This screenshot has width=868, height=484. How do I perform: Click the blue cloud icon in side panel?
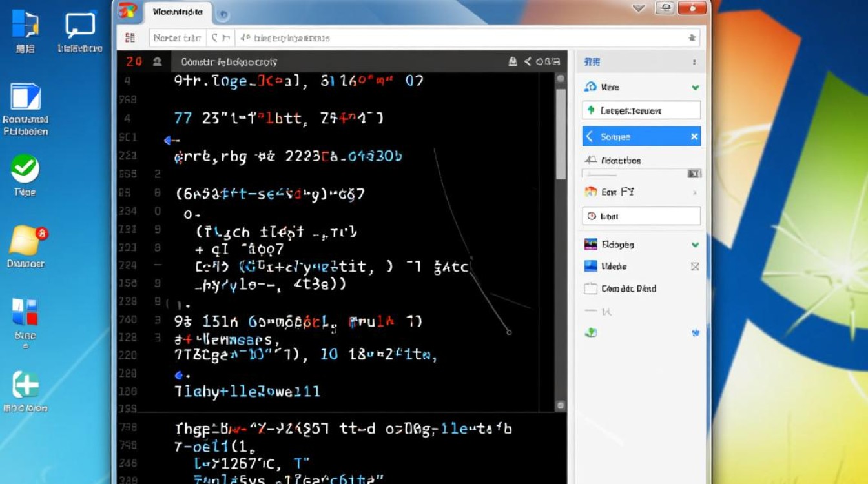590,87
